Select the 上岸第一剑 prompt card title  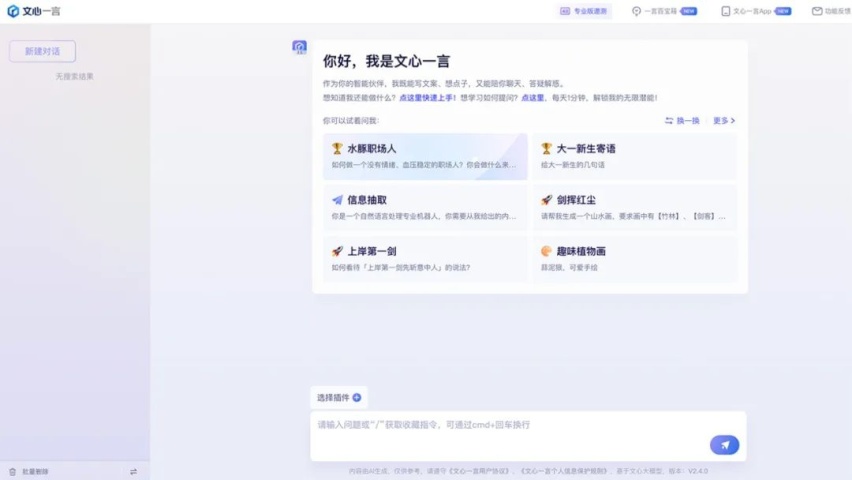[x=372, y=251]
